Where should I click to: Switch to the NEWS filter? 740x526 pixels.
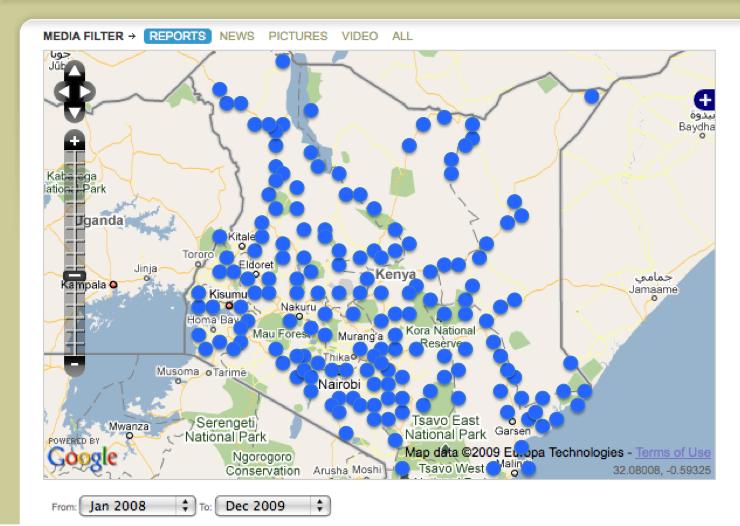pos(237,36)
